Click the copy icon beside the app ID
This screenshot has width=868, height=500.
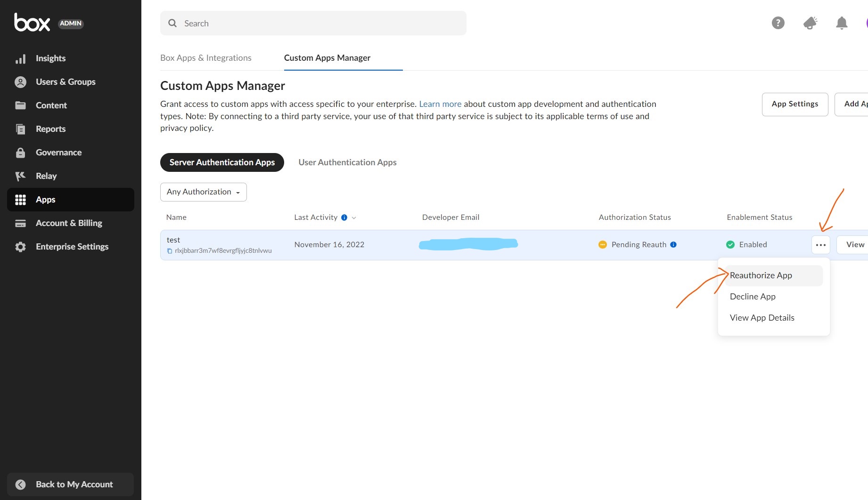tap(170, 251)
